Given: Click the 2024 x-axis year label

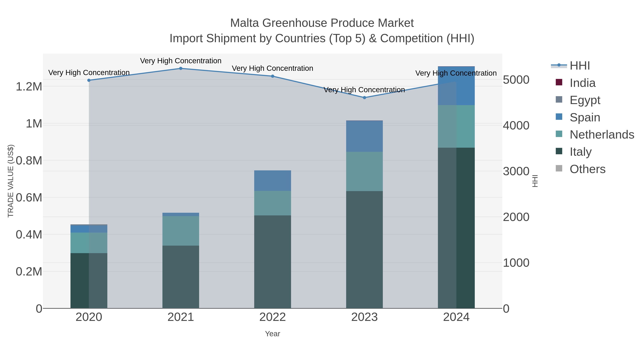Looking at the screenshot, I should (x=456, y=317).
